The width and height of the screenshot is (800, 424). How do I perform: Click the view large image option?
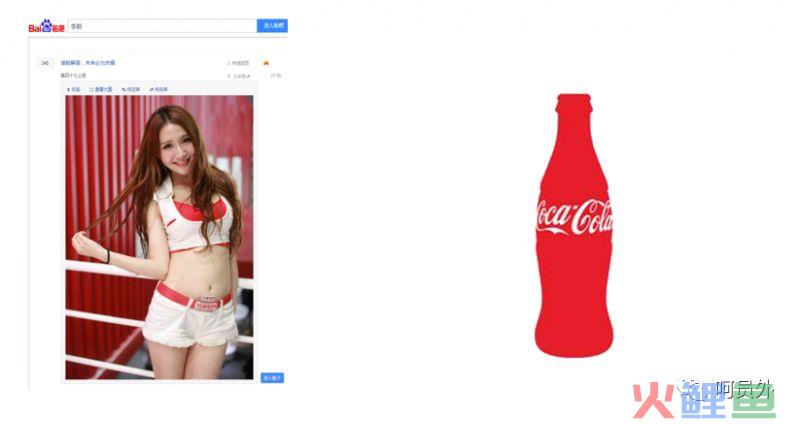101,89
